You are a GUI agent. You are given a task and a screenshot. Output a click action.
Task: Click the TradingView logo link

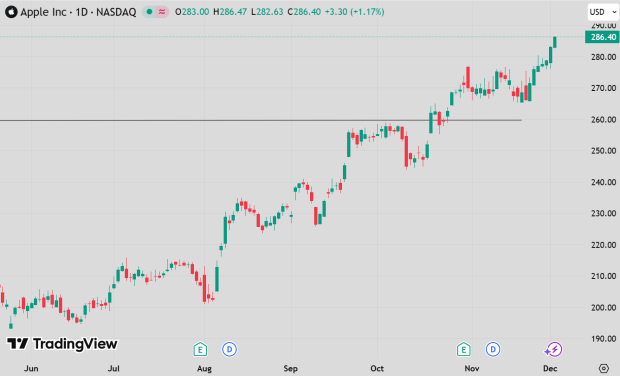(x=62, y=344)
